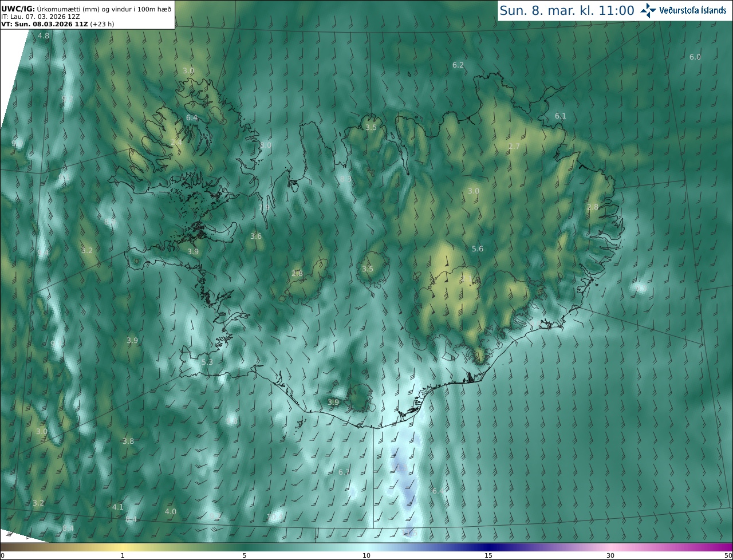Click the 15 tick on the colour scale
Viewport: 733px width, 560px height.
point(488,556)
